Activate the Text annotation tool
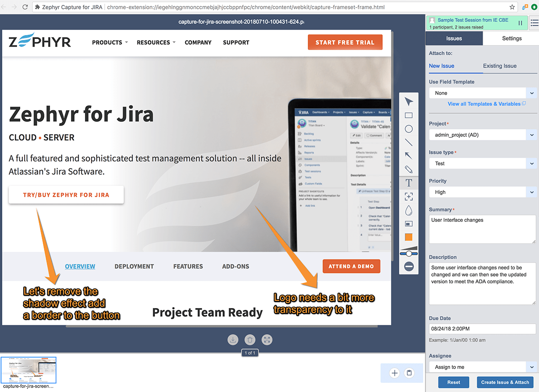The image size is (539, 392). click(x=409, y=183)
